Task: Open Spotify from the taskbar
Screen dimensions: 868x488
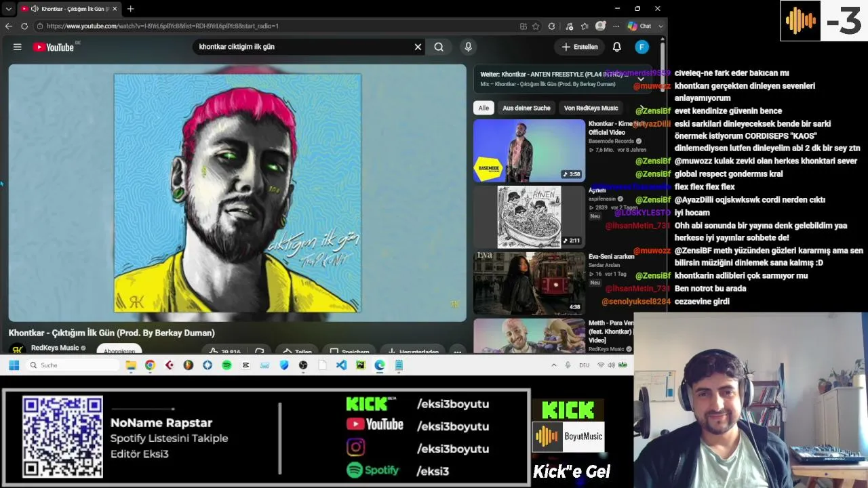Action: point(226,365)
